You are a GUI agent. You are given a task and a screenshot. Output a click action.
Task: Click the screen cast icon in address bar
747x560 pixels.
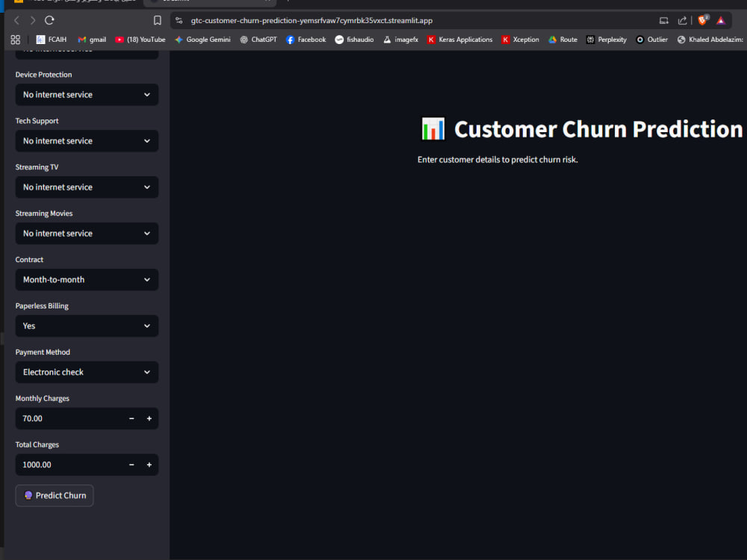point(663,20)
